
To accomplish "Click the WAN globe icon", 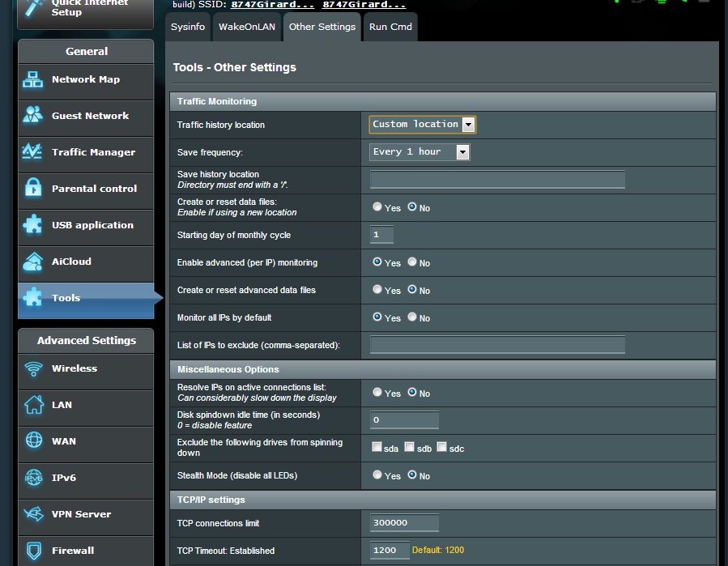I will pos(34,440).
